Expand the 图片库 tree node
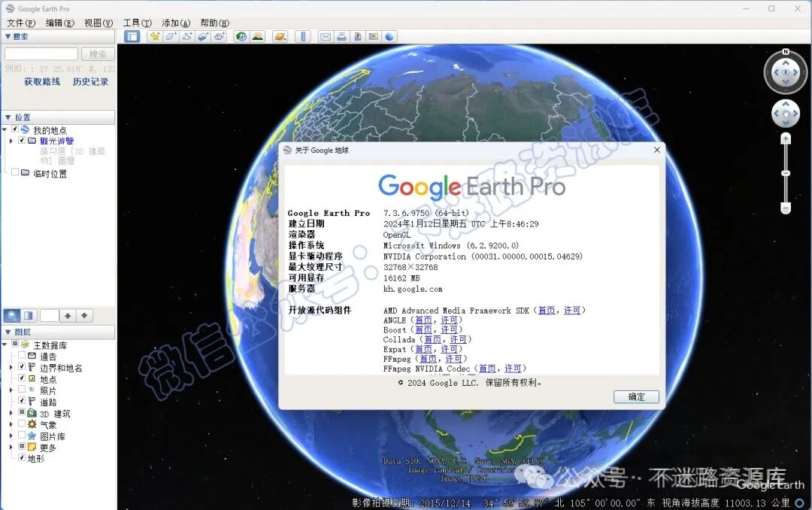The image size is (812, 510). pyautogui.click(x=11, y=436)
